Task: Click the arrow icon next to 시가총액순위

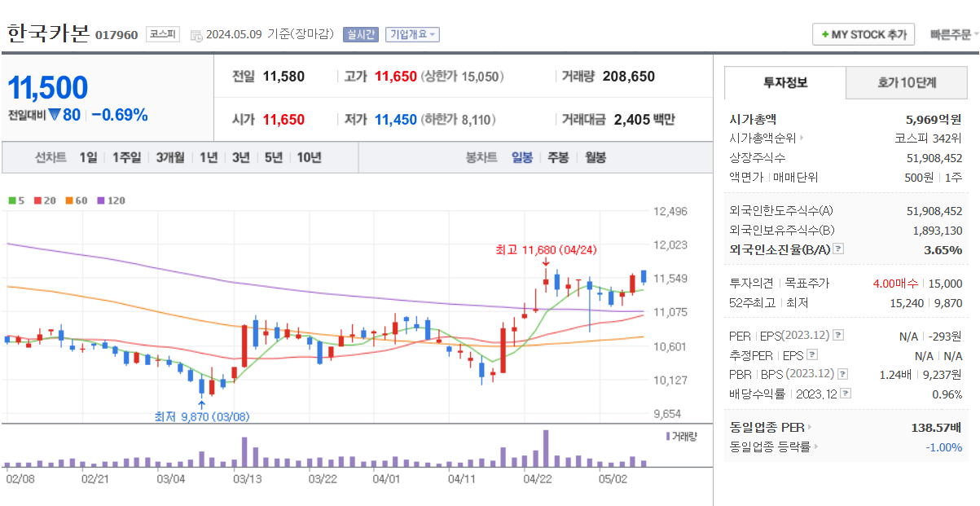Action: click(x=802, y=139)
